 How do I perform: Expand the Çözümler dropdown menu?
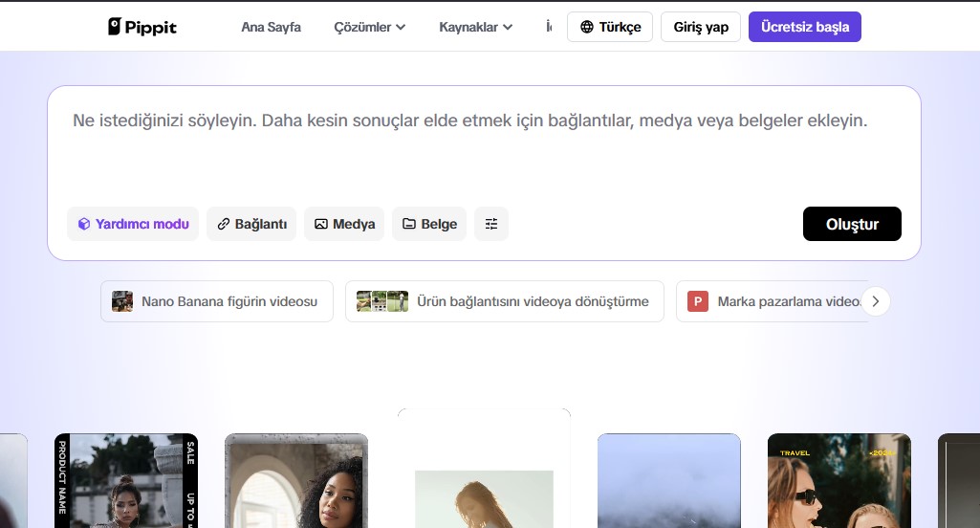click(x=369, y=27)
